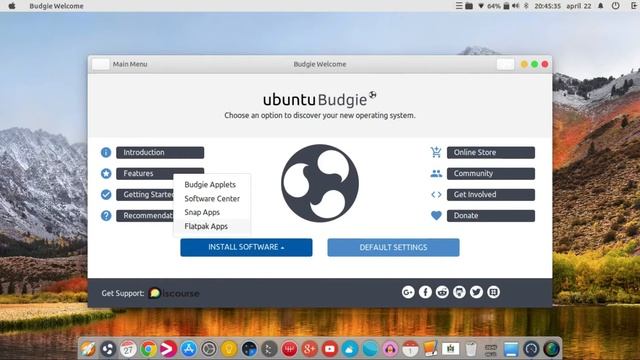Viewport: 640px width, 360px height.
Task: Open the network indicator in top bar
Action: tap(481, 6)
